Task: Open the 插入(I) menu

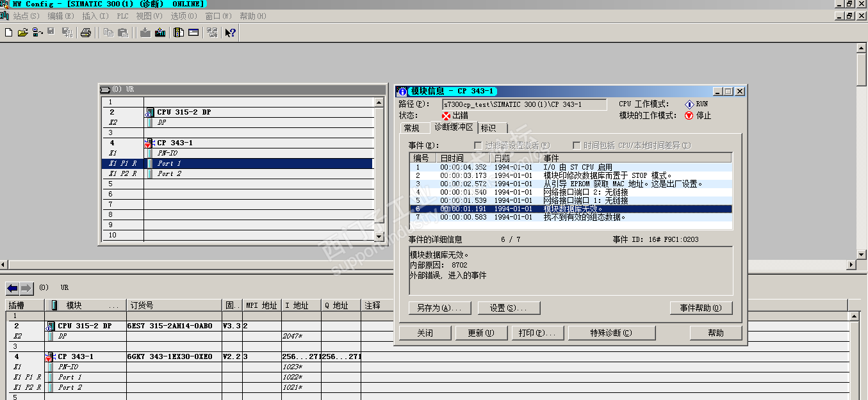Action: 95,16
